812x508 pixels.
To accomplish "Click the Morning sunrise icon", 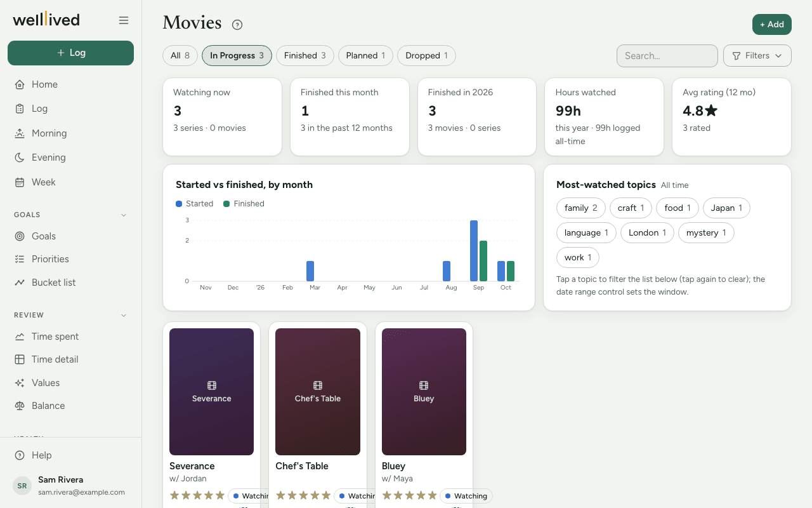I will [x=20, y=133].
